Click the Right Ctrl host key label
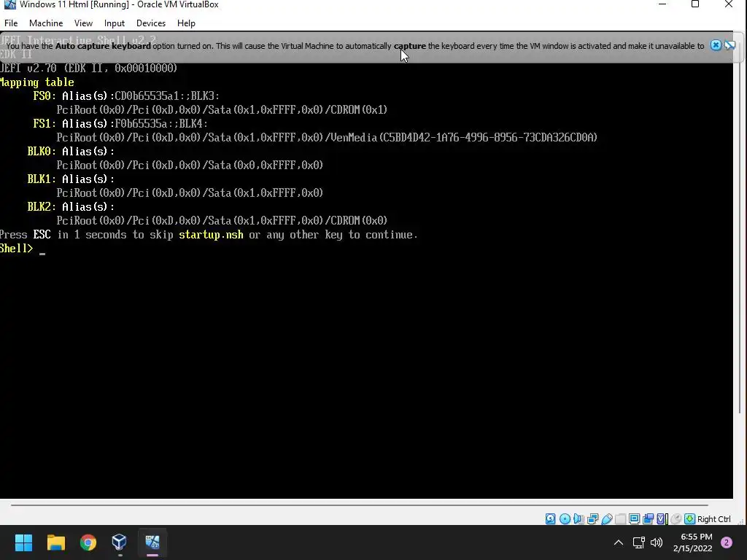This screenshot has width=747, height=560. pos(713,519)
